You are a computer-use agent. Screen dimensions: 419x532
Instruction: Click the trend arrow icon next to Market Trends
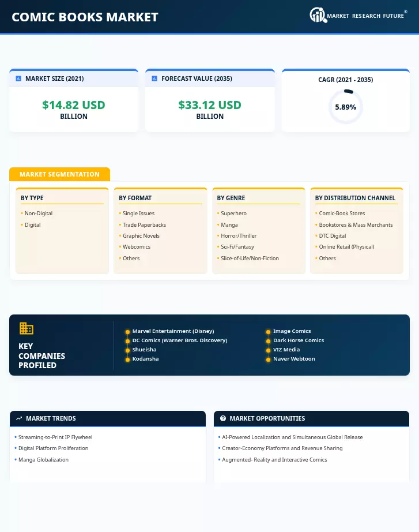[x=19, y=418]
